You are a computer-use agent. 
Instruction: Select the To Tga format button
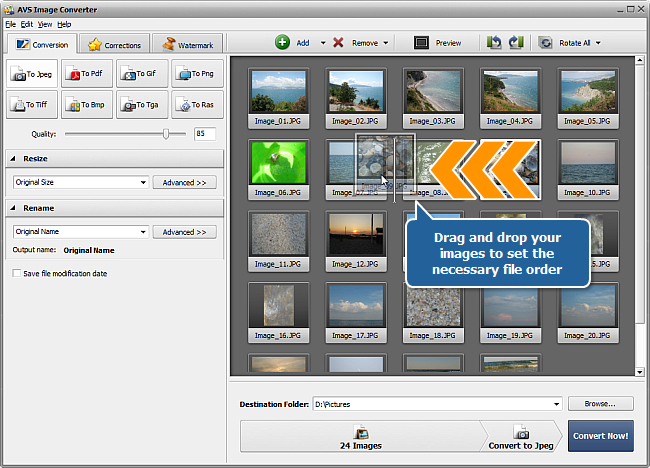(x=142, y=105)
